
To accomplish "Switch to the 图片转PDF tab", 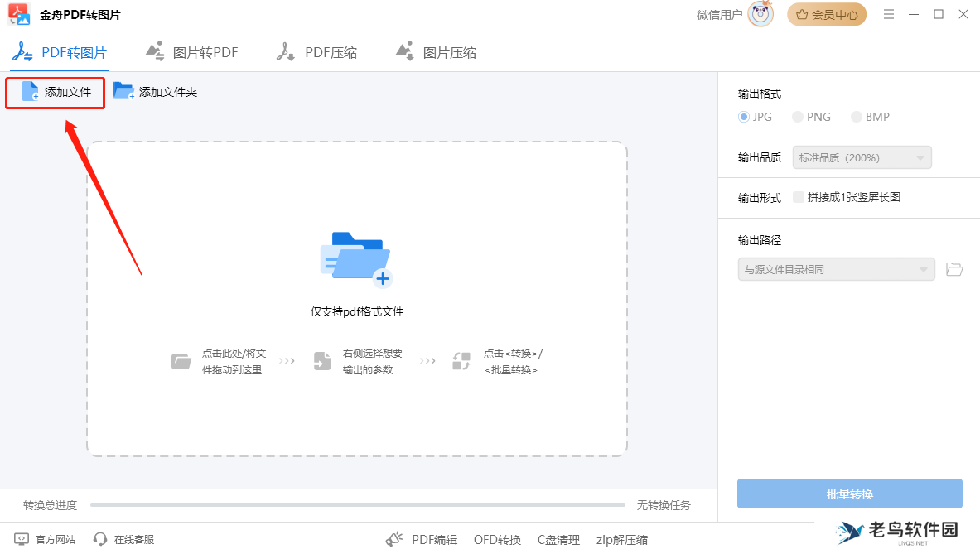I will tap(191, 51).
